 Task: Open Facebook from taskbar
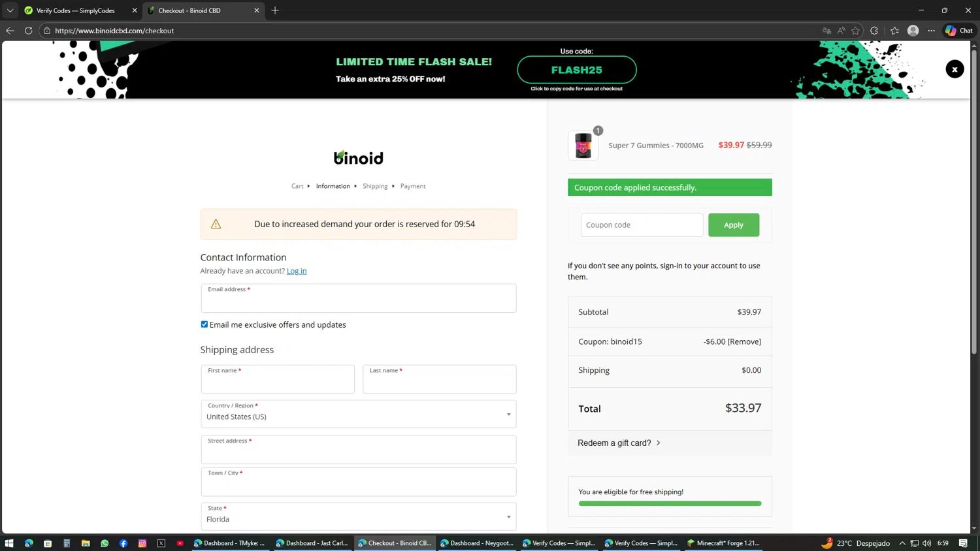coord(123,543)
